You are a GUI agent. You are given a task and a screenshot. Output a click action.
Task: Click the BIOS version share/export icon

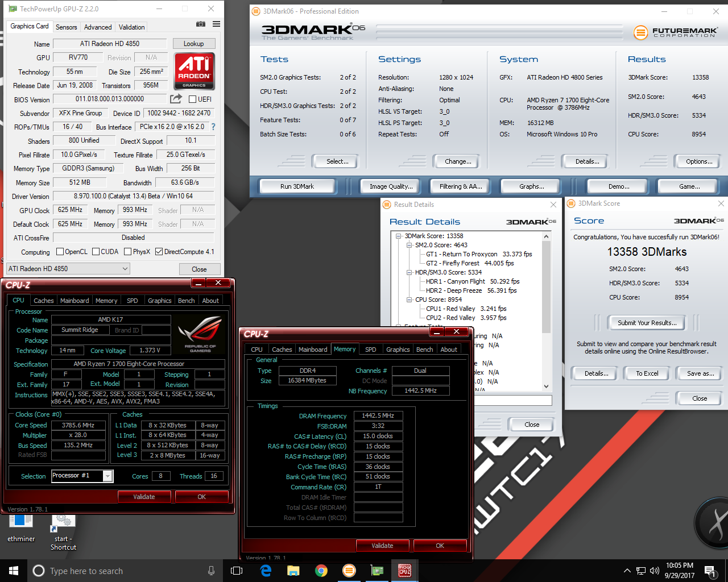[x=176, y=99]
